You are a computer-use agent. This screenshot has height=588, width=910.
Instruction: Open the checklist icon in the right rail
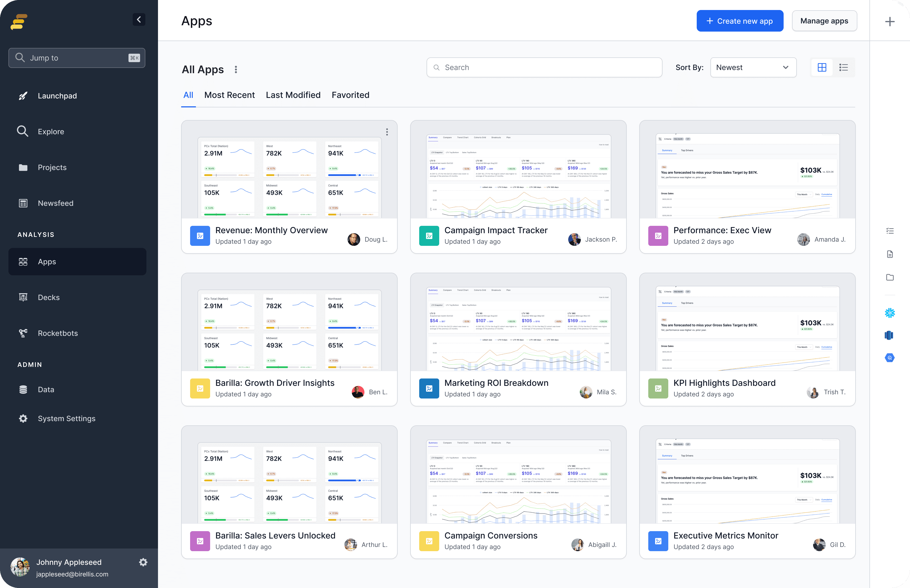pyautogui.click(x=889, y=231)
